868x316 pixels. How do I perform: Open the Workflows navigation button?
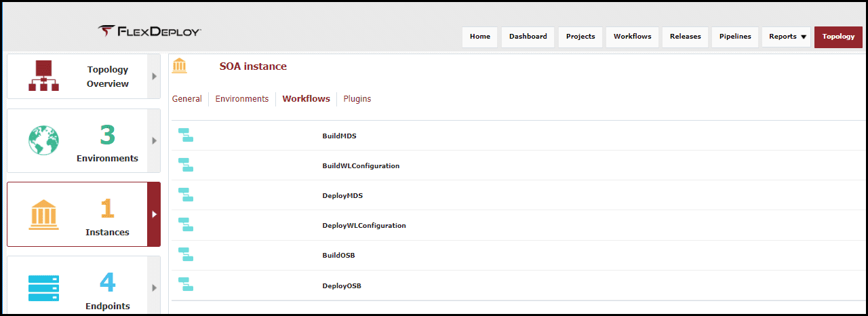(632, 37)
